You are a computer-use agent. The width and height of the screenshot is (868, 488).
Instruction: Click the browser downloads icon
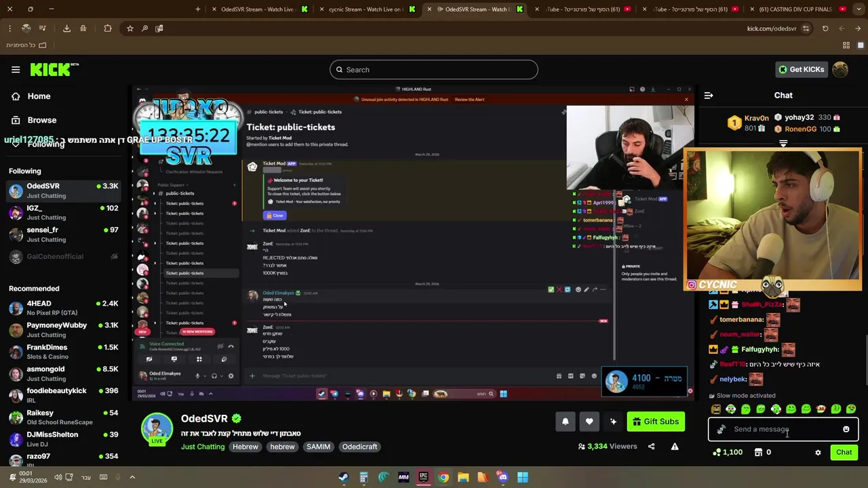click(x=66, y=28)
